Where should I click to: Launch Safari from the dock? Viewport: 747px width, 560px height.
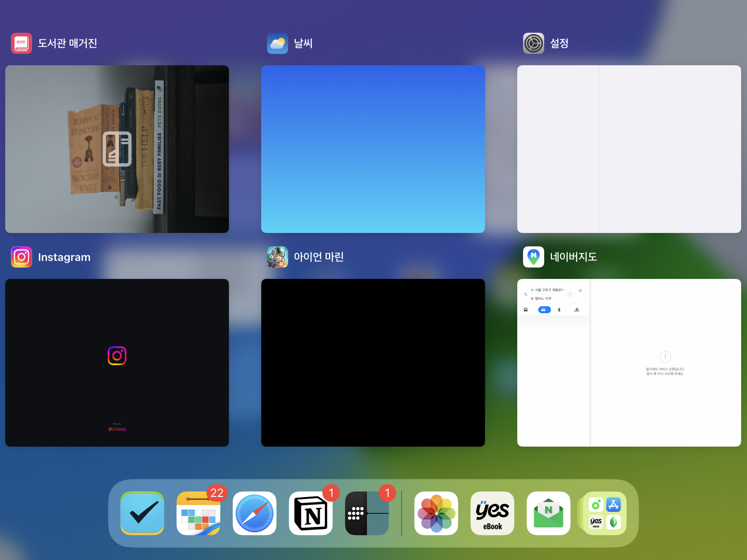(255, 513)
